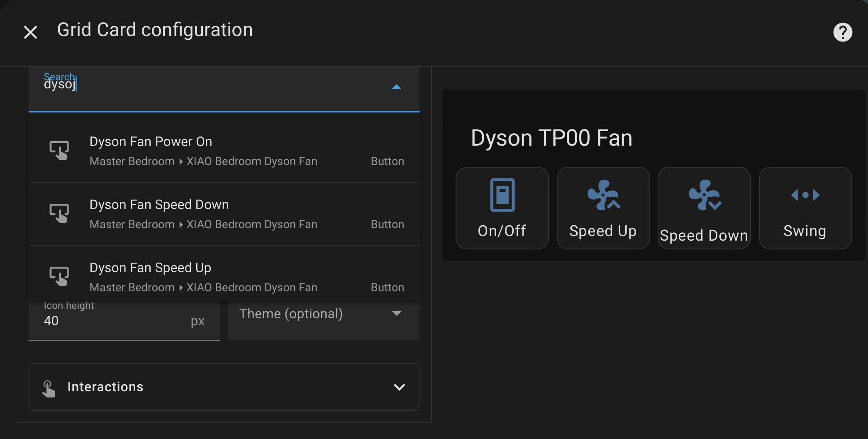
Task: Click button icon beside Dyson Fan Speed Down
Action: pos(59,213)
